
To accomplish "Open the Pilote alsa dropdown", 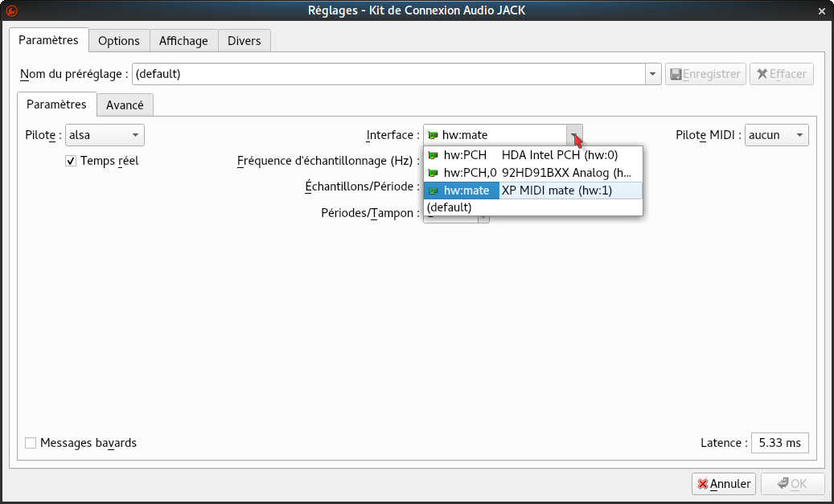I will coord(105,135).
